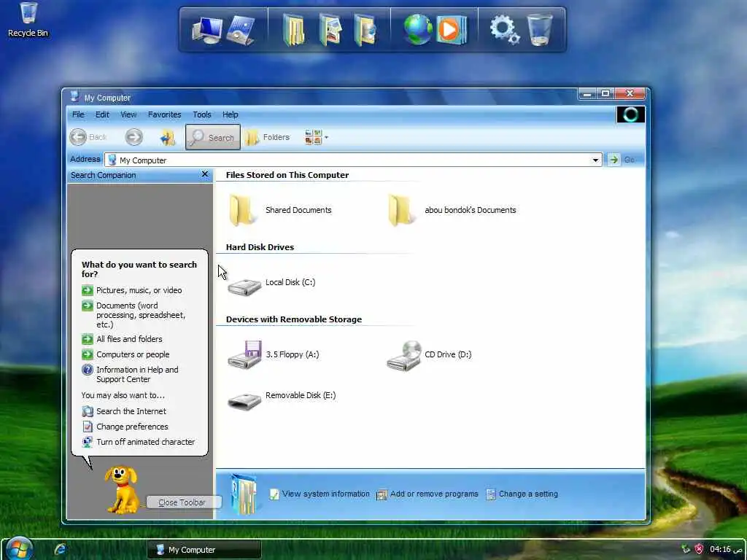This screenshot has height=560, width=747.
Task: Select 3.5 Floppy (A:) drive
Action: 274,354
